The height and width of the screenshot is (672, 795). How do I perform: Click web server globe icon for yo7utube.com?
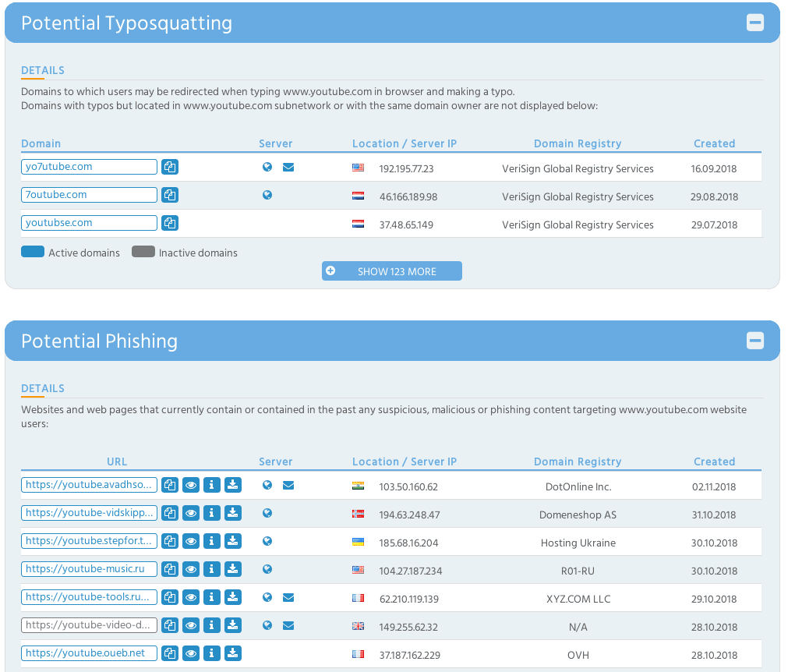pyautogui.click(x=267, y=167)
